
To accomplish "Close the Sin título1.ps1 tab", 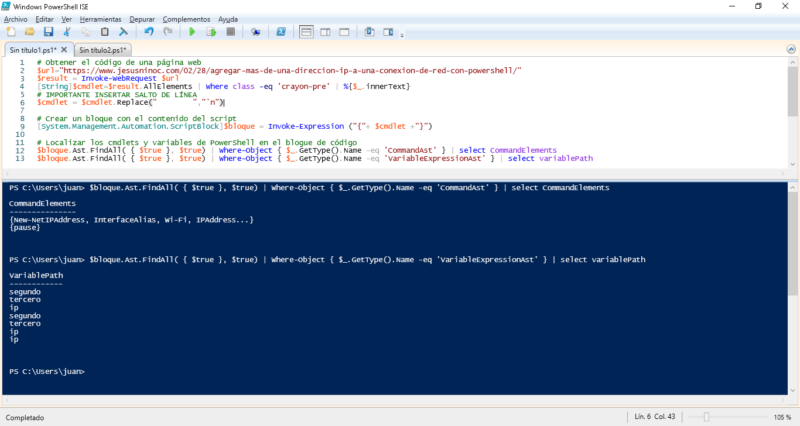I will click(x=65, y=49).
